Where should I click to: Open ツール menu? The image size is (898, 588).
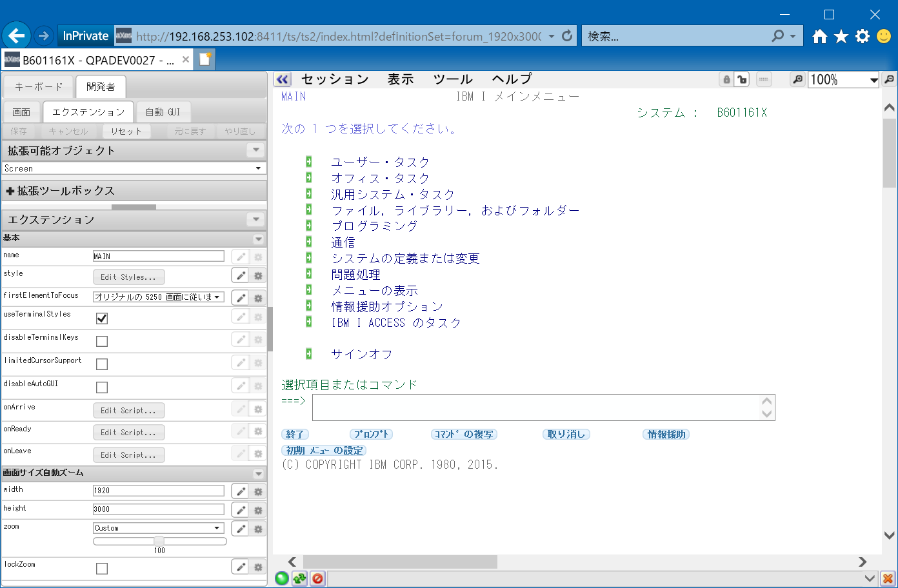tap(453, 79)
